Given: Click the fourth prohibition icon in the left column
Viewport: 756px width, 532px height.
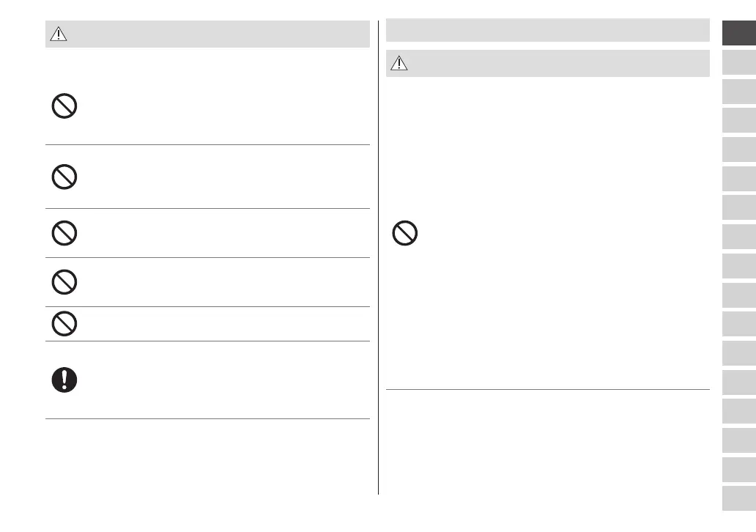Looking at the screenshot, I should [64, 282].
